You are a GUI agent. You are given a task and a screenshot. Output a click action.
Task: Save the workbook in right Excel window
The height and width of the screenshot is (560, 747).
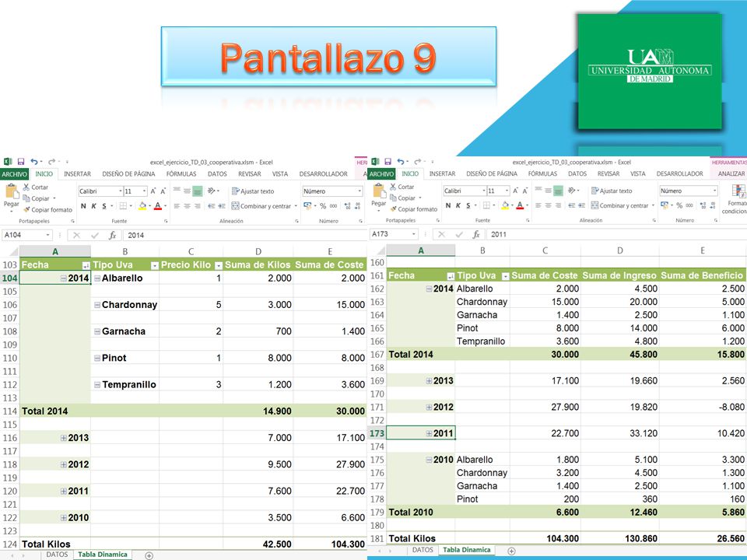[388, 162]
